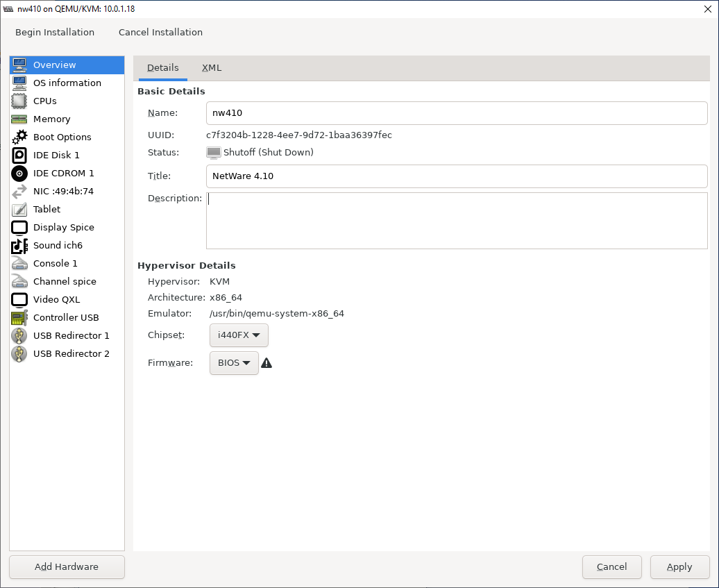
Task: Open the Chipset i440FX dropdown
Action: coord(239,335)
